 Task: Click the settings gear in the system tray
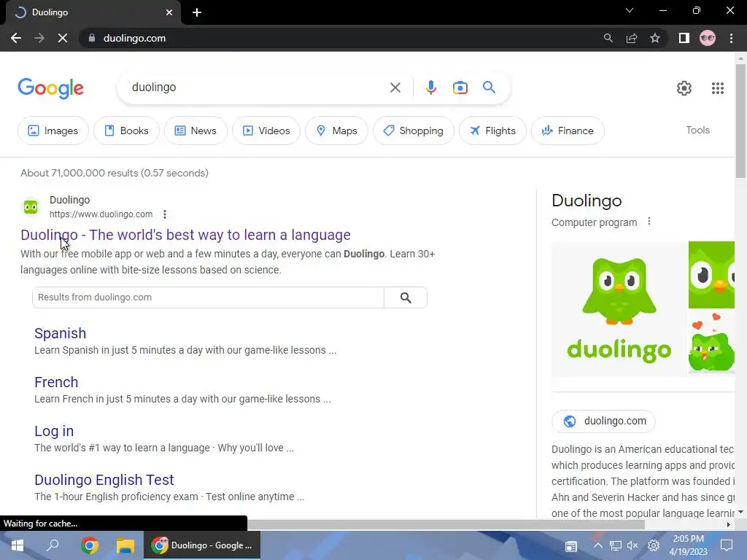[x=653, y=545]
